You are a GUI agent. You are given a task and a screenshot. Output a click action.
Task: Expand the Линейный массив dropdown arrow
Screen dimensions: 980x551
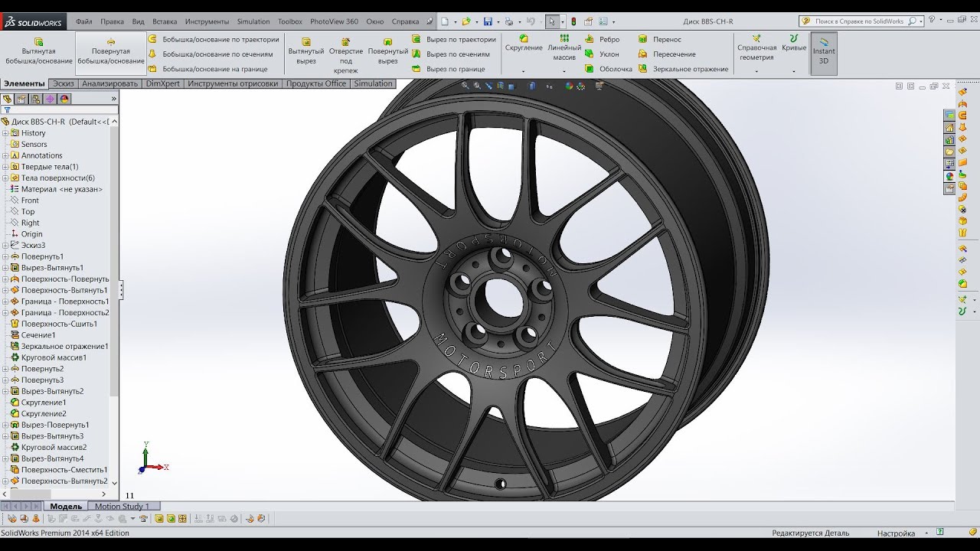[564, 71]
